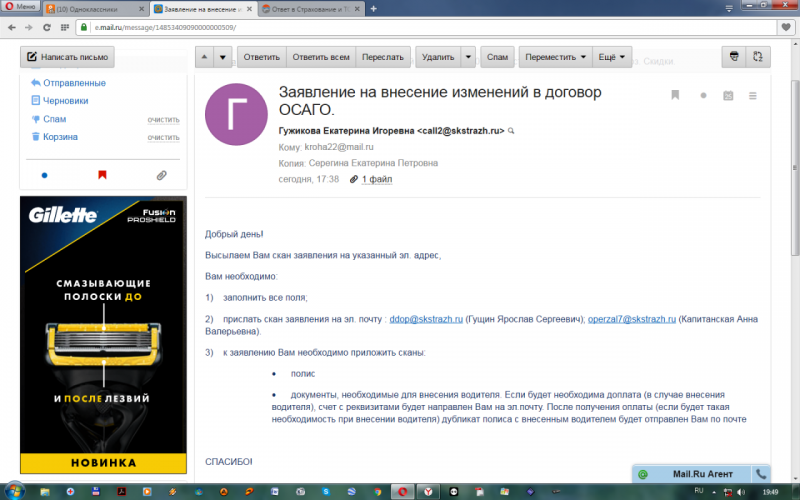Open message in new window icon
This screenshot has height=500, width=800.
coord(758,57)
